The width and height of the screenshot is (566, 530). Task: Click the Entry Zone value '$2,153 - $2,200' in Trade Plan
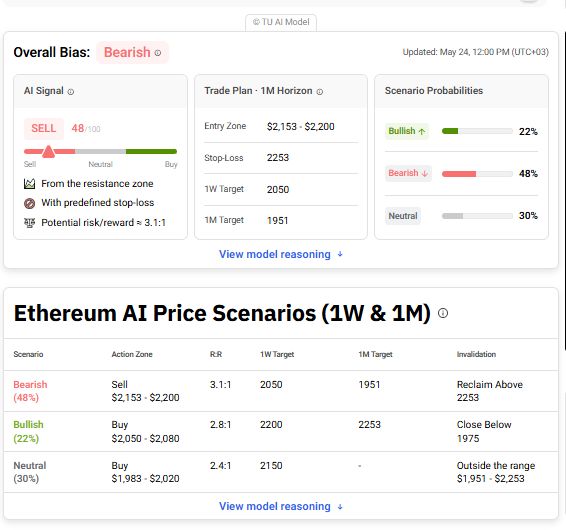(x=300, y=127)
